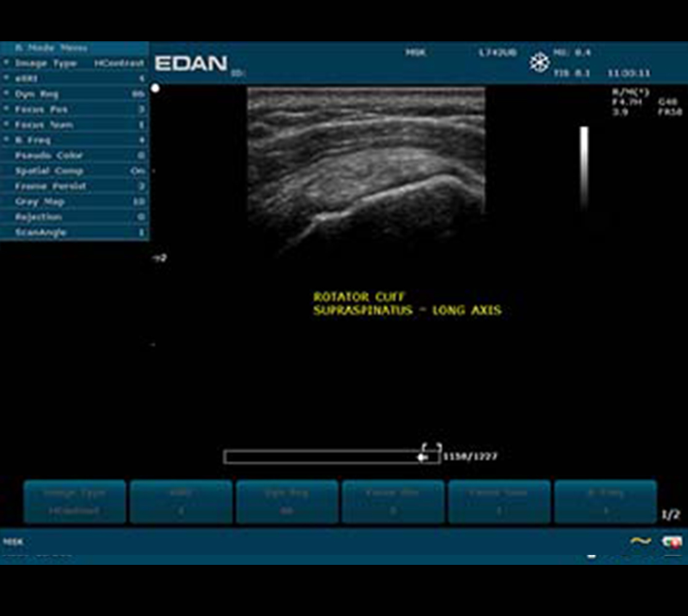
Task: Click the probe model label in header
Action: pyautogui.click(x=497, y=52)
